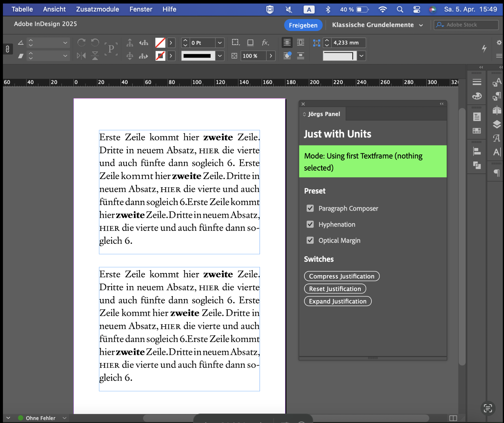Uncheck the Paragraph Composer checkbox

(x=310, y=208)
